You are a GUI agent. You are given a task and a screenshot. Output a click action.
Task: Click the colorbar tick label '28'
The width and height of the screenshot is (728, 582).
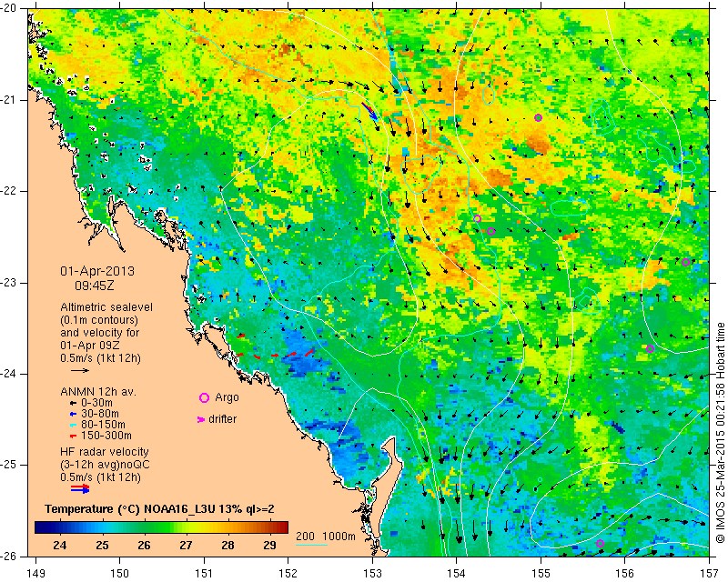click(x=227, y=545)
